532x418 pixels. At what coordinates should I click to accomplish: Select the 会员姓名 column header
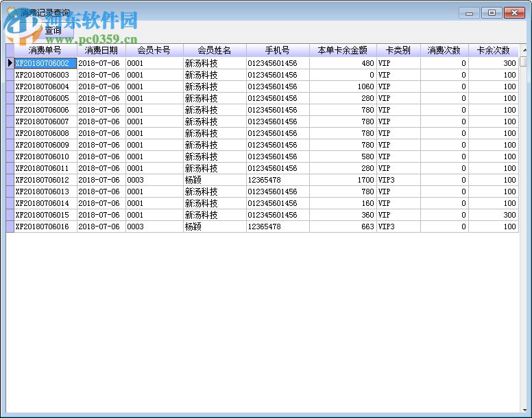[215, 50]
